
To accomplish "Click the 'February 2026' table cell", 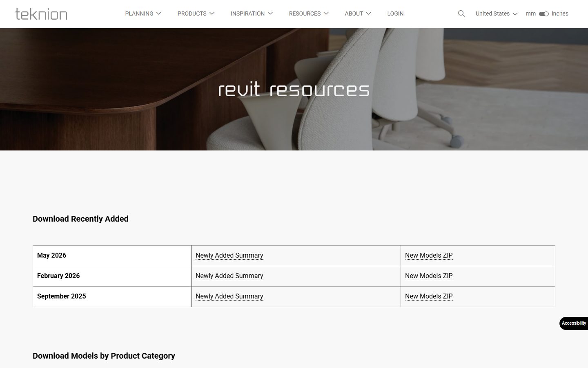I will 112,276.
